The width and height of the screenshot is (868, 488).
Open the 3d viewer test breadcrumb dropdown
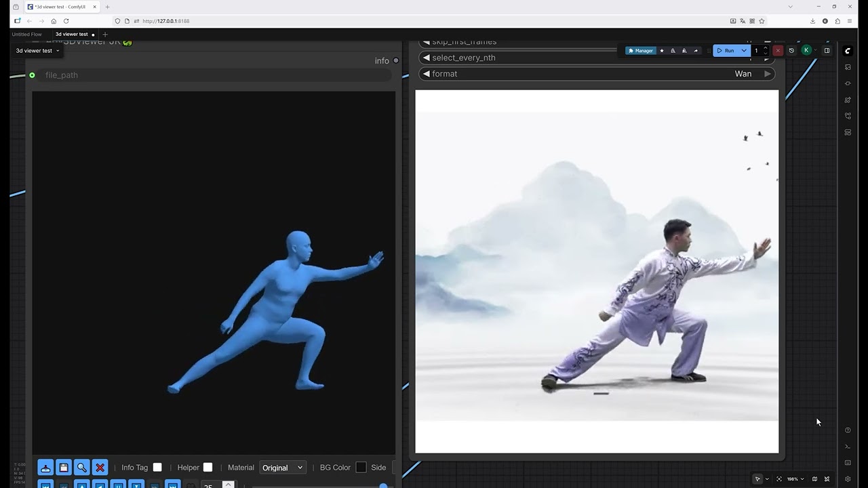coord(38,51)
